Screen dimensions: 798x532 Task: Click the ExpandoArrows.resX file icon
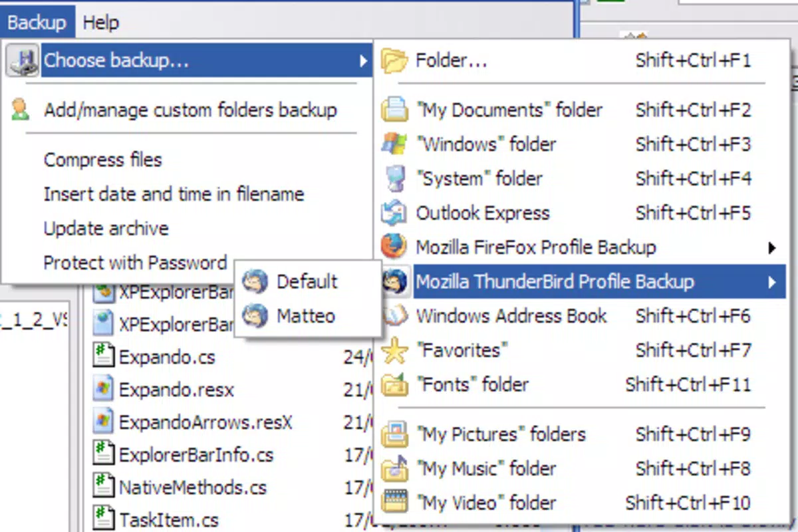click(x=103, y=422)
